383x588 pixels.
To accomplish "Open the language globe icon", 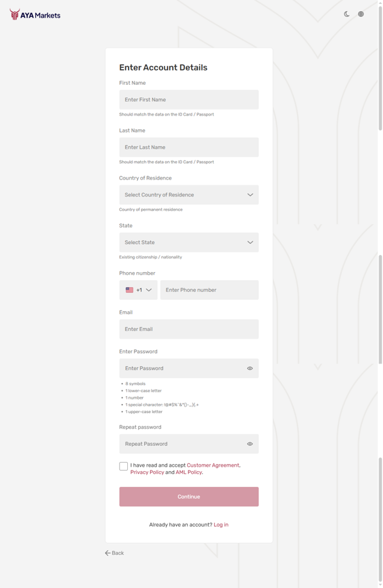I will coord(361,14).
